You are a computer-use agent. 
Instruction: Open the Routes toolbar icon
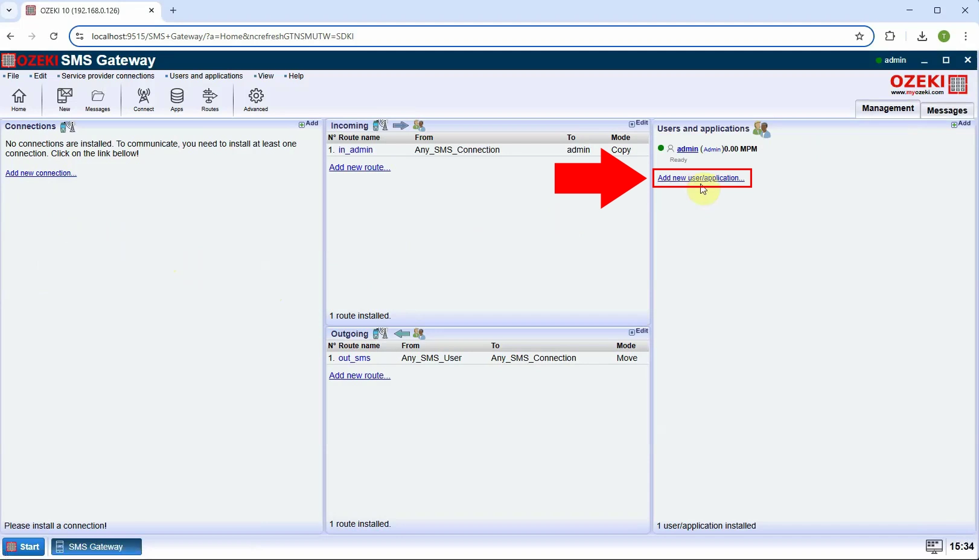pos(210,100)
